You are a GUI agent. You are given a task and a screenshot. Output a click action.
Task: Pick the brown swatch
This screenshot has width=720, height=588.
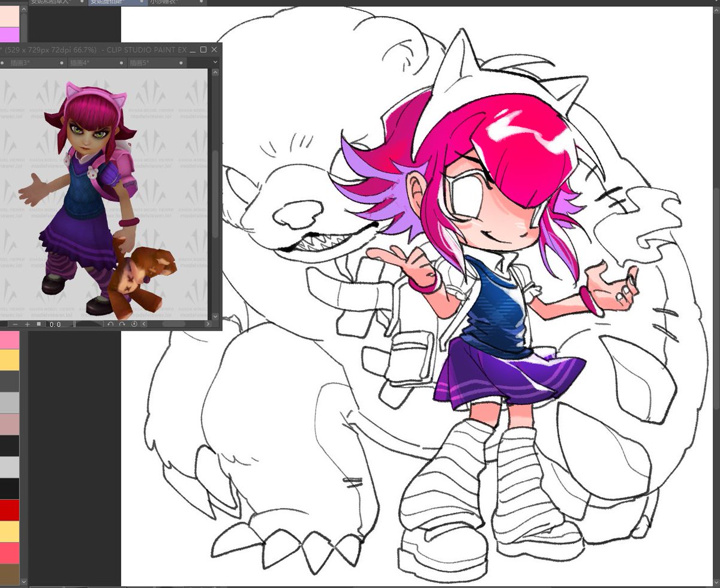click(x=10, y=574)
